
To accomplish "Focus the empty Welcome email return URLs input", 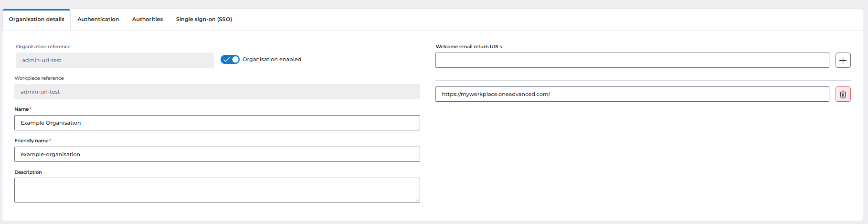I will (x=632, y=60).
